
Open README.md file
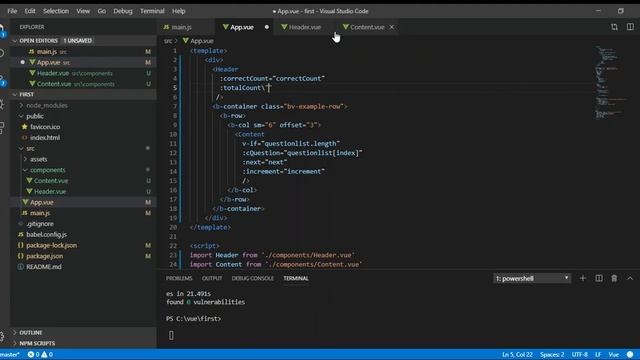[x=84, y=267]
